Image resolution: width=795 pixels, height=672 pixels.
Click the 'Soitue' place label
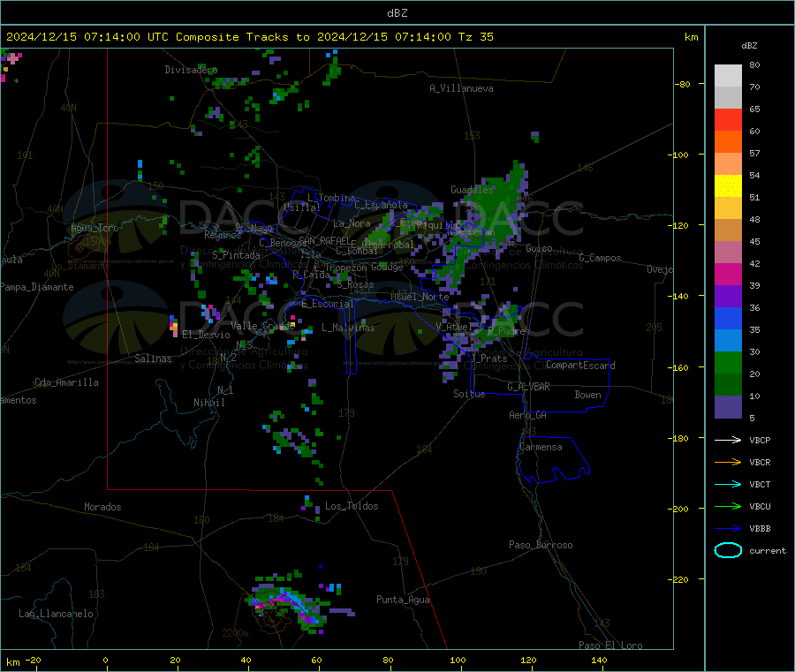(469, 394)
